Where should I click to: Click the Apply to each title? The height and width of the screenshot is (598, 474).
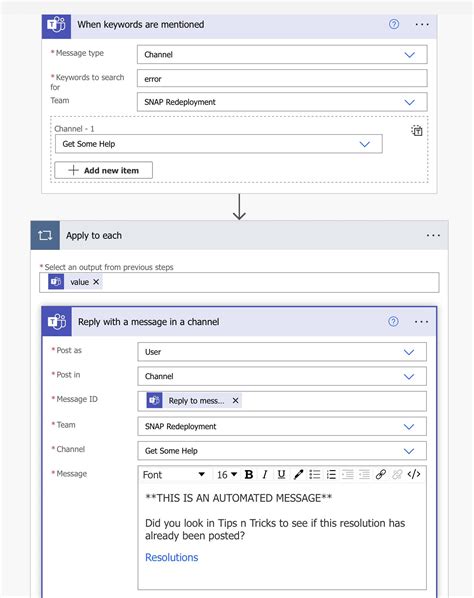tap(94, 236)
